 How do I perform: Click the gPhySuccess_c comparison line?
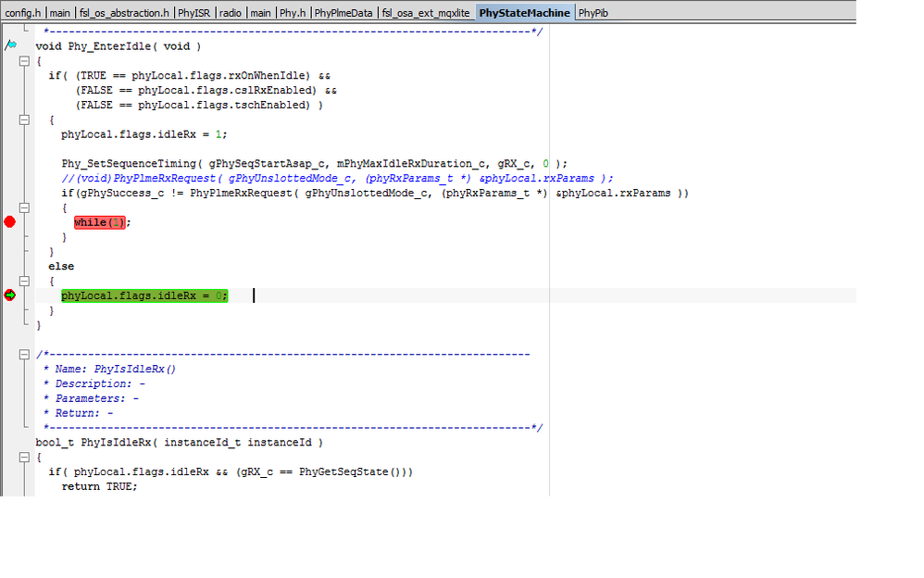click(x=375, y=193)
